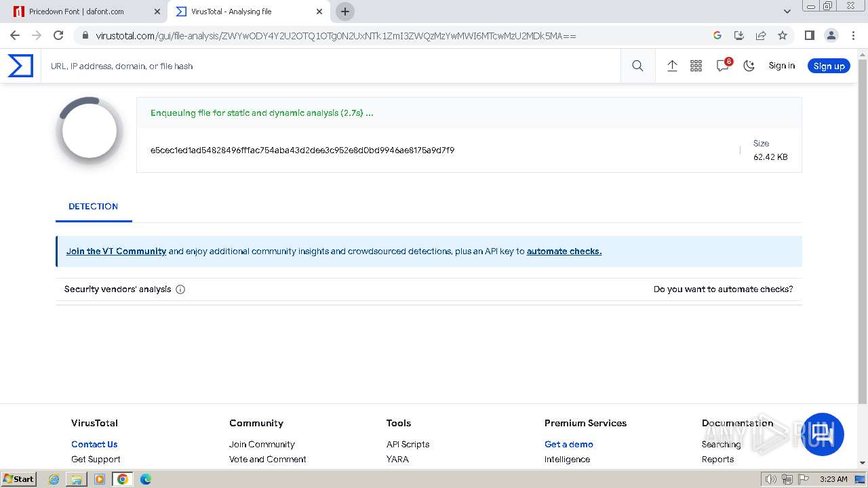Bookmark this page with star icon
868x488 pixels.
tap(783, 35)
